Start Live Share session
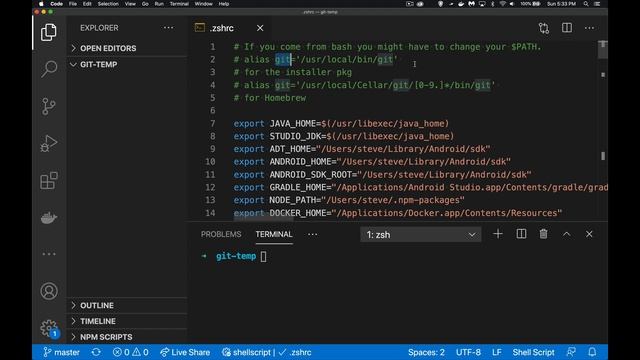640x360 pixels. pos(185,352)
